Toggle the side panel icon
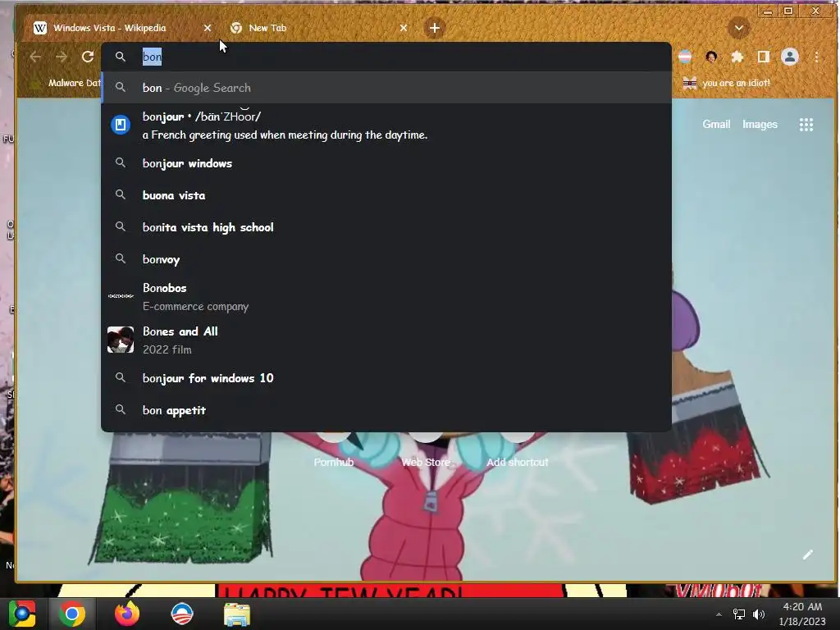 pos(764,57)
